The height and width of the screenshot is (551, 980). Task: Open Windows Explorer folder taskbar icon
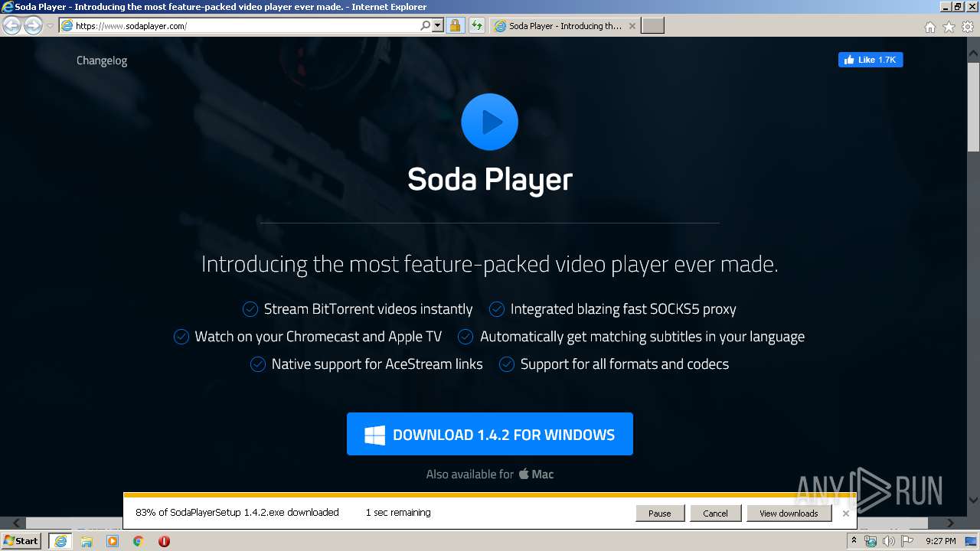tap(87, 541)
